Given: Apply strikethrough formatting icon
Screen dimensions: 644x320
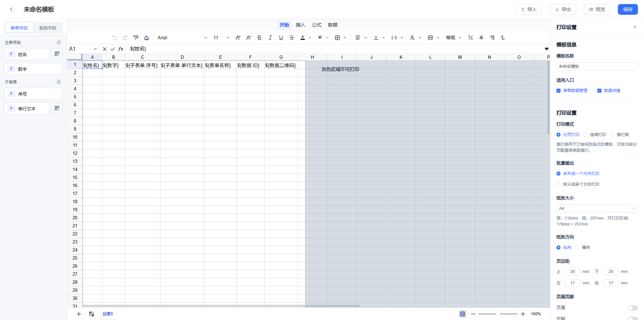Looking at the screenshot, I should pyautogui.click(x=292, y=38).
